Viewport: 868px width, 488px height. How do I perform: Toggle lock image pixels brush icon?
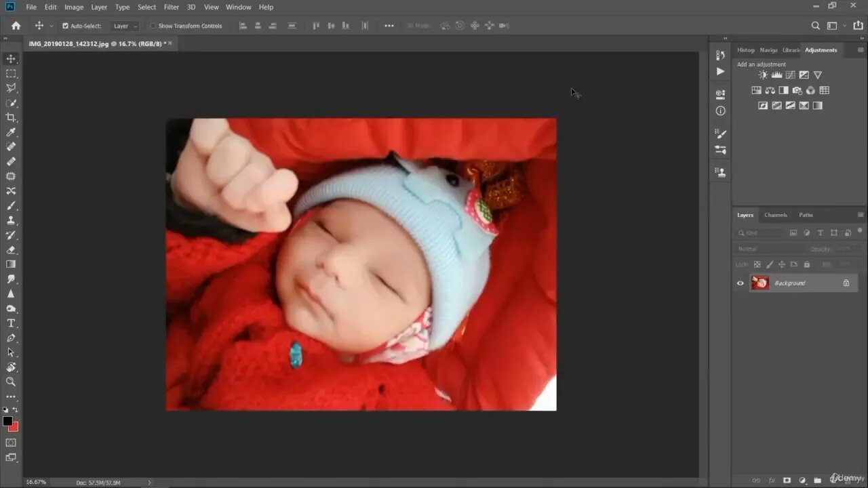pos(769,264)
